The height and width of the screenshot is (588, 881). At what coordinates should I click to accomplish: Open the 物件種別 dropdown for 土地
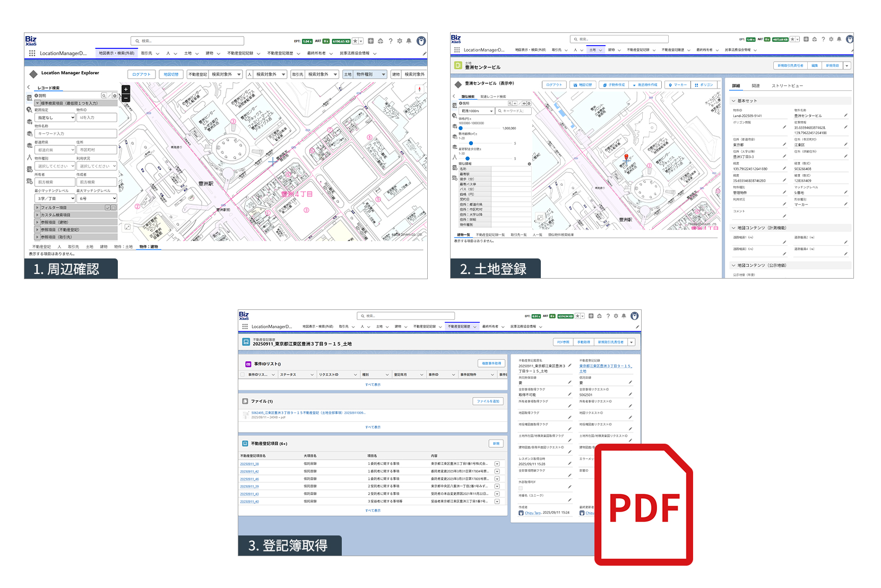tap(370, 75)
